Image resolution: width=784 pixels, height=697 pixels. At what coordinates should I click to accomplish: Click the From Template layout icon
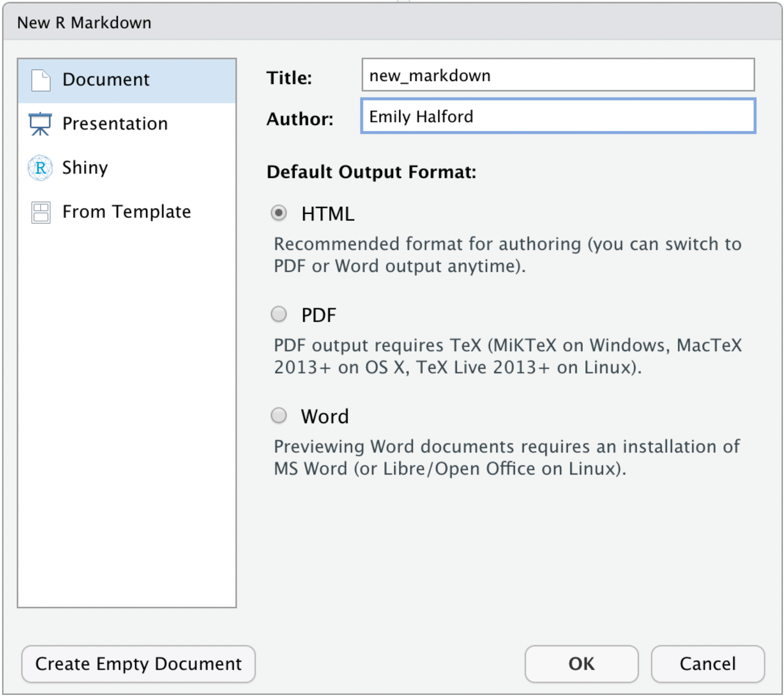tap(40, 212)
